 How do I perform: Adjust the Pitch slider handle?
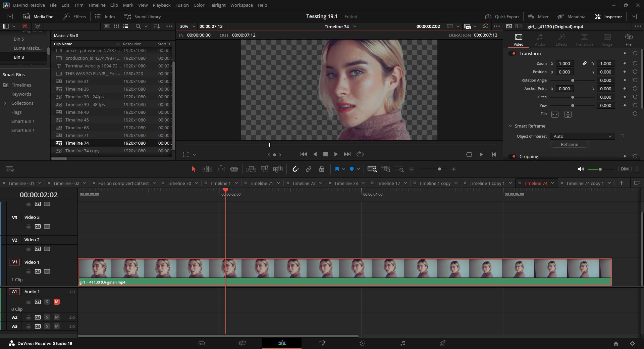(x=573, y=97)
